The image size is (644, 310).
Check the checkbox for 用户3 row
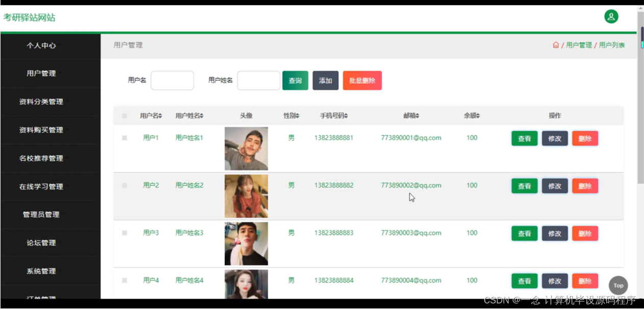pyautogui.click(x=125, y=233)
